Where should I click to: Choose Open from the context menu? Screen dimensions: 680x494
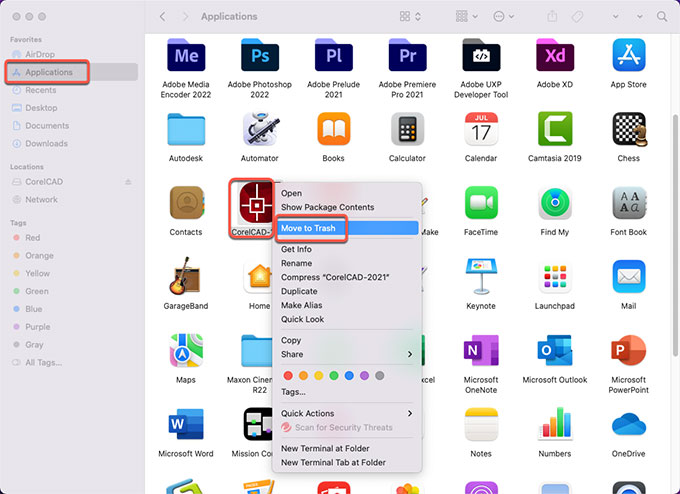(x=347, y=193)
